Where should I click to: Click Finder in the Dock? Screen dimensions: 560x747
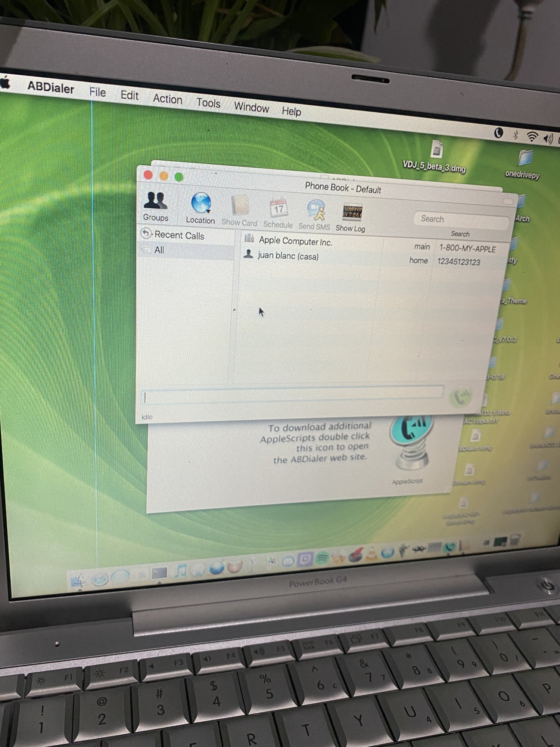78,581
